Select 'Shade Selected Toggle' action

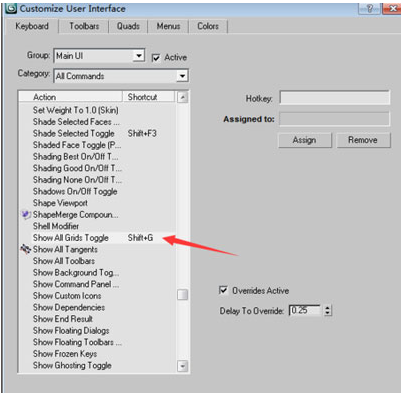(x=74, y=133)
